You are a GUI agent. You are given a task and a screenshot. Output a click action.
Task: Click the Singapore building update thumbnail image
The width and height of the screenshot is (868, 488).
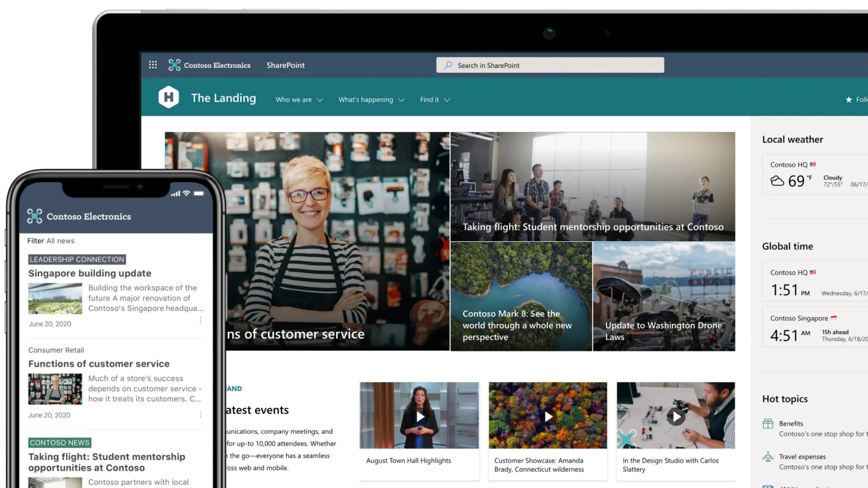(55, 299)
